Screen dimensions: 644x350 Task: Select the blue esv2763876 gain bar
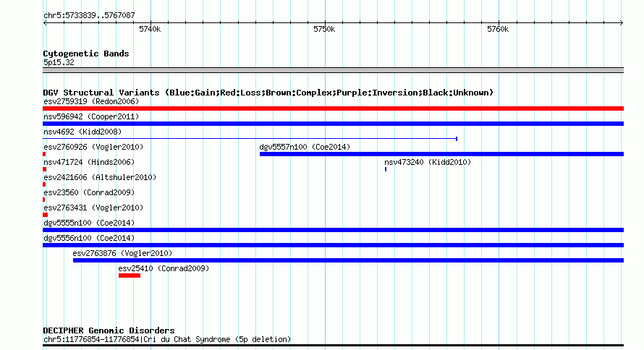pos(348,260)
